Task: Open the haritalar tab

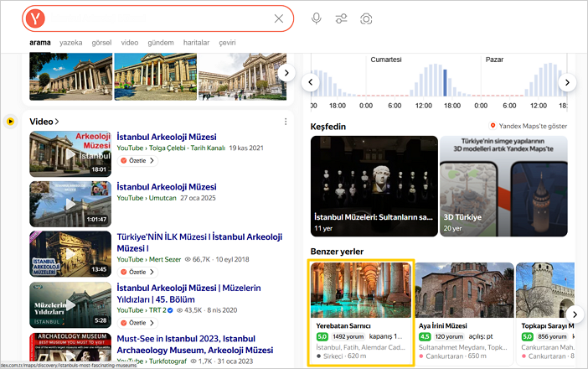Action: [196, 43]
